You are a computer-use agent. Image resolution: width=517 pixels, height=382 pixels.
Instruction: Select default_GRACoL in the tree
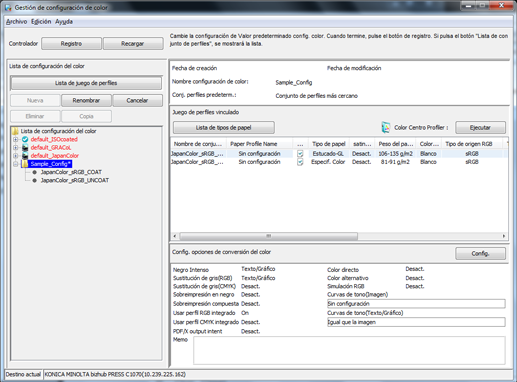point(51,147)
